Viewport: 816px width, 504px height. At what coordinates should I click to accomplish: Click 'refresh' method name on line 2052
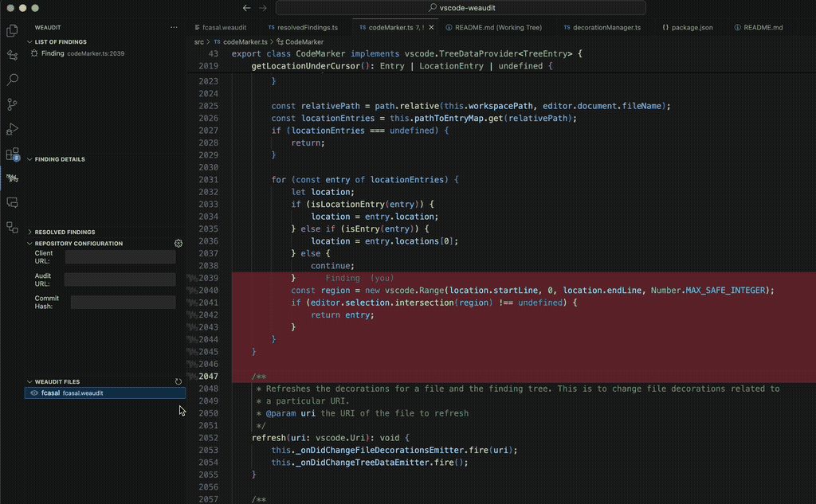[x=269, y=438]
